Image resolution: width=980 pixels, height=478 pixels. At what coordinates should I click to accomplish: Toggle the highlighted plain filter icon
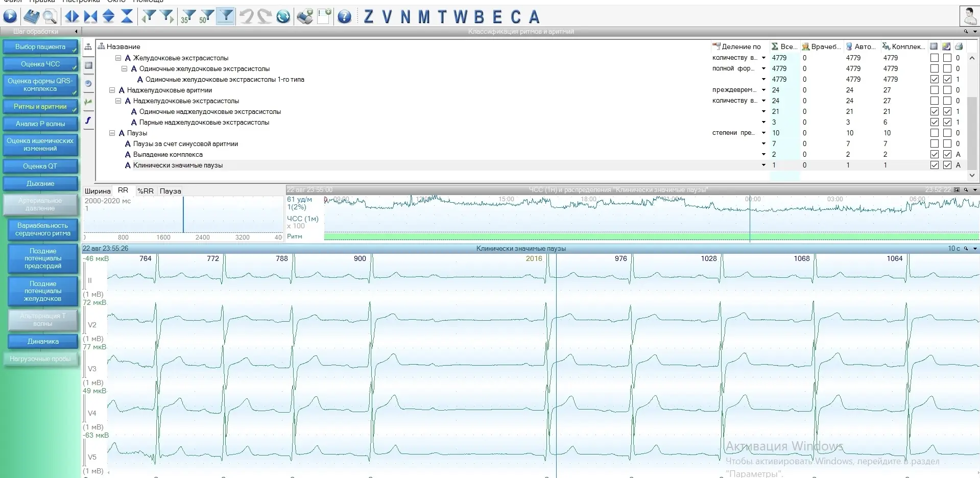(225, 17)
